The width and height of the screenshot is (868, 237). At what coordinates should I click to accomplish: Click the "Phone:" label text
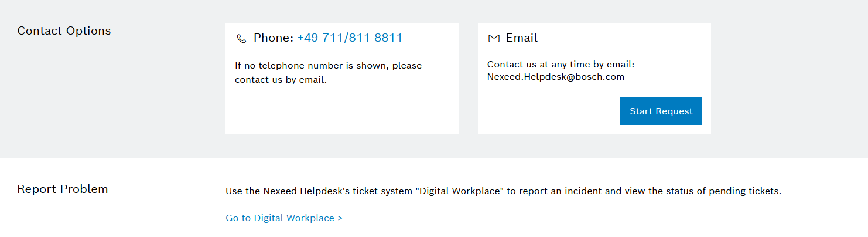point(273,38)
